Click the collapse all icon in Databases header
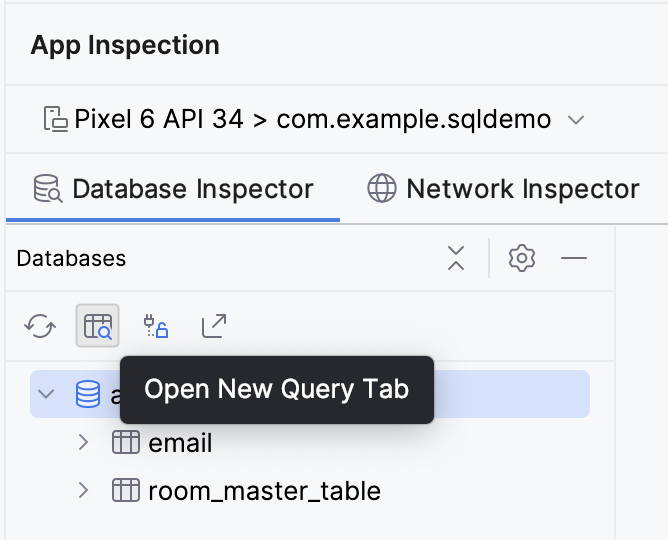Screen dimensions: 668x540 point(456,258)
